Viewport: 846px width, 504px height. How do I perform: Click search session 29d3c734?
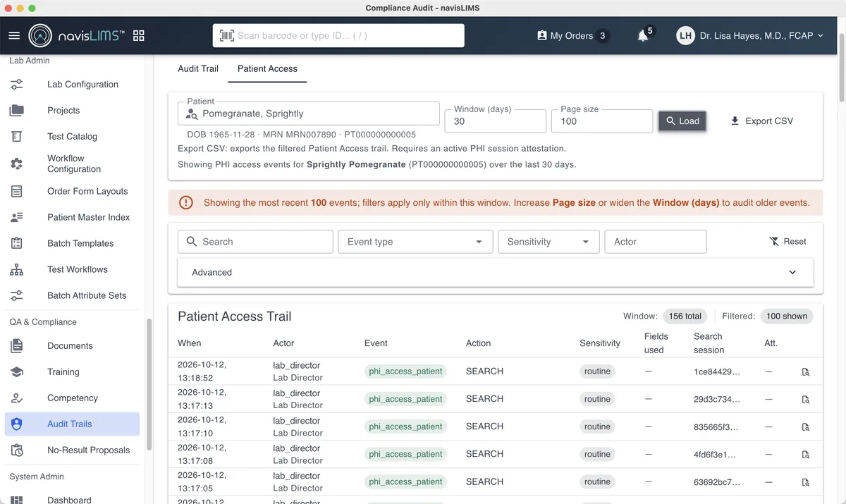click(x=717, y=399)
